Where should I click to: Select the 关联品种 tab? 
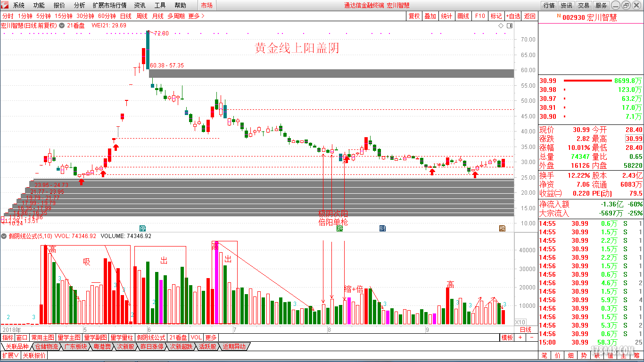pyautogui.click(x=16, y=346)
